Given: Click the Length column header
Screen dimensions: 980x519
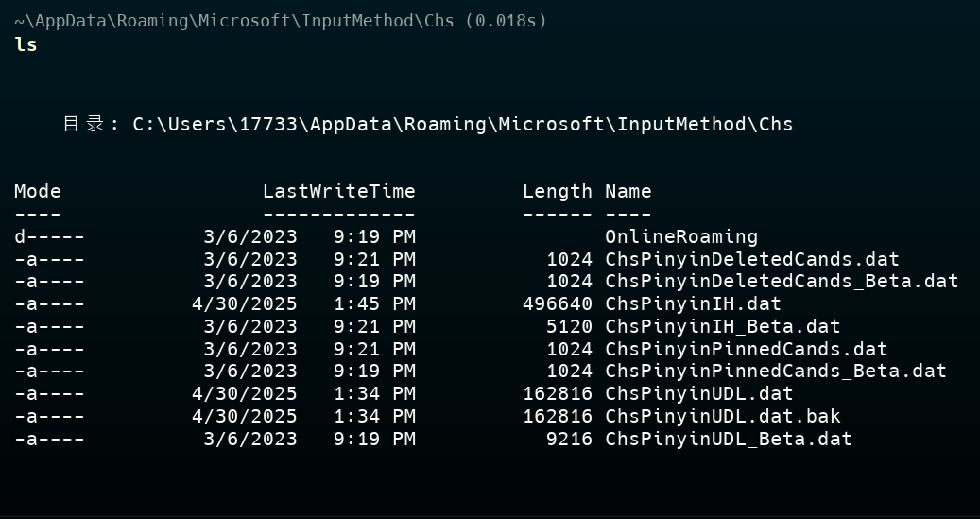Looking at the screenshot, I should [557, 192].
